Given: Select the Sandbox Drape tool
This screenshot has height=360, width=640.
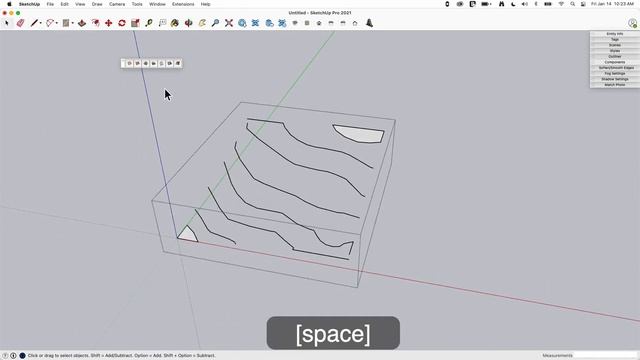Looking at the screenshot, I should 162,63.
